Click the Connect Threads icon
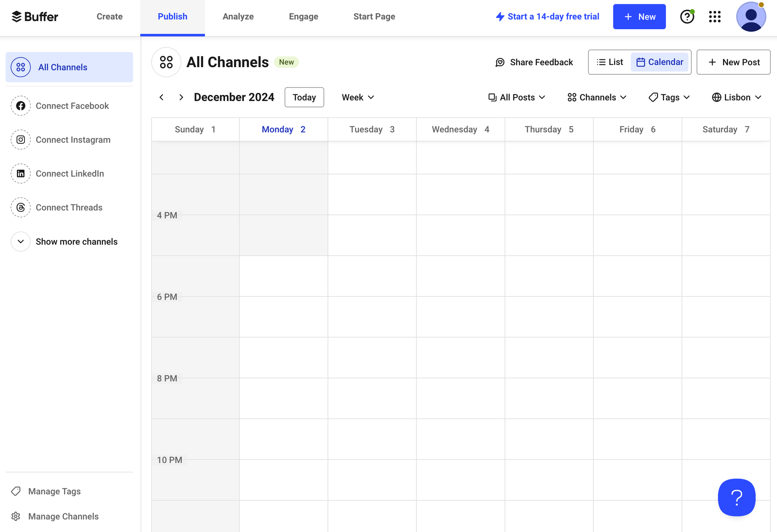Viewport: 777px width, 532px height. coord(21,207)
